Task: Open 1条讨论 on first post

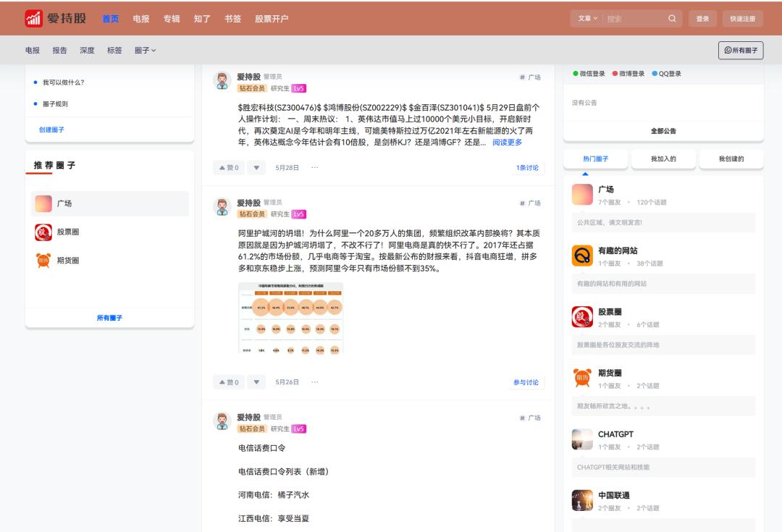Action: 527,168
